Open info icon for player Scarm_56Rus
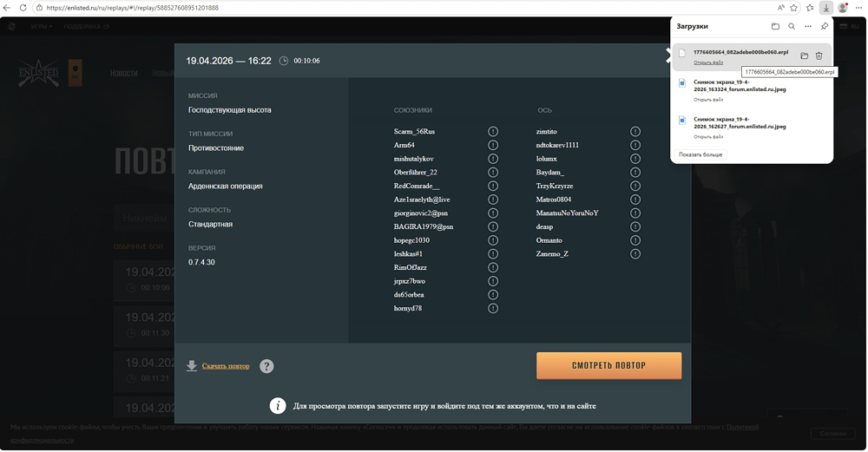 (x=493, y=132)
